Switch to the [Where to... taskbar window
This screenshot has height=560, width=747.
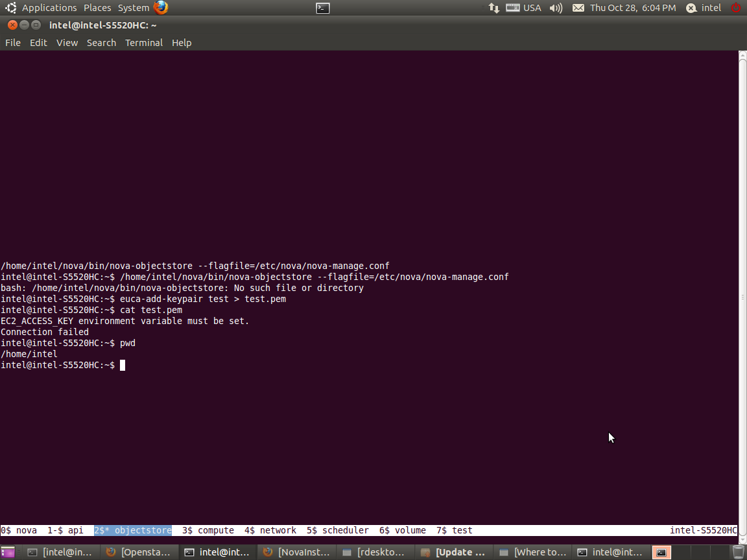(x=532, y=552)
